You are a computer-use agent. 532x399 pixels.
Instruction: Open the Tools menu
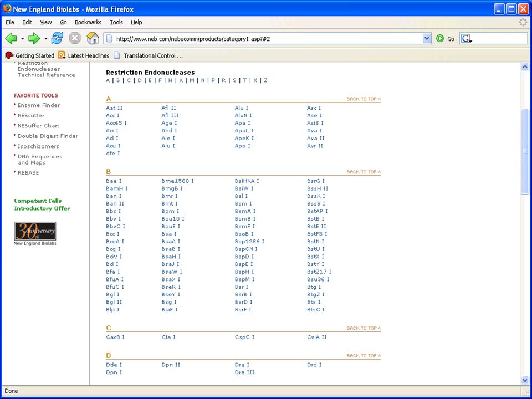[116, 22]
